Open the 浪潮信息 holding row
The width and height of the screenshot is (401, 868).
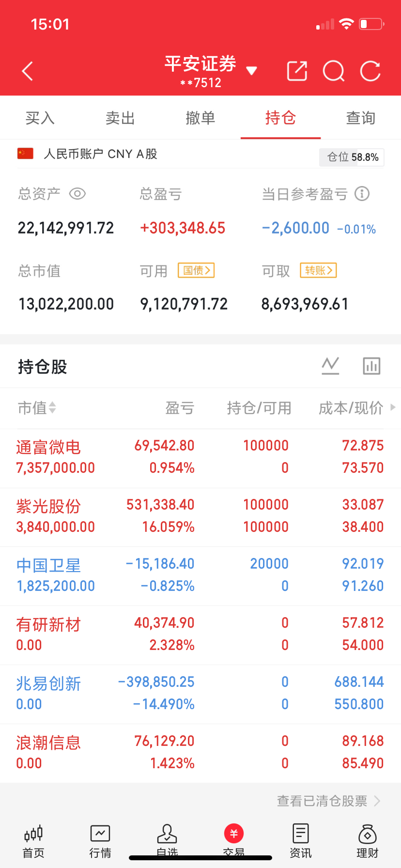point(200,754)
